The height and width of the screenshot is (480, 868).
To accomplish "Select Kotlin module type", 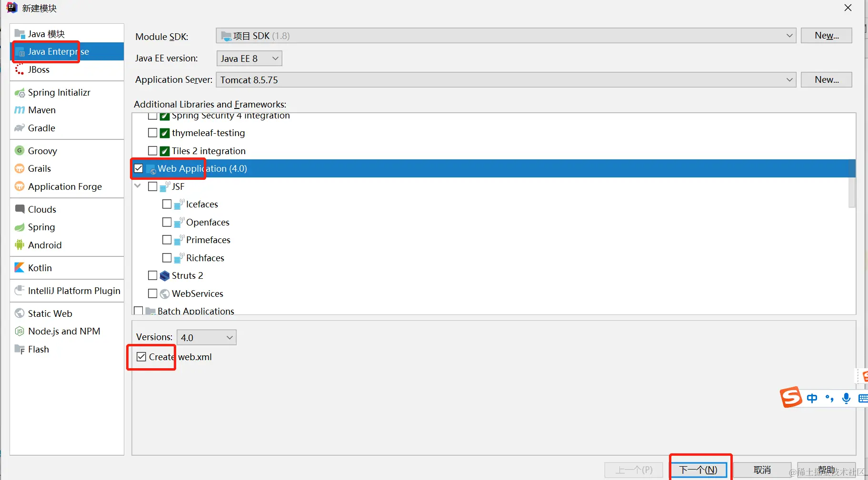I will (x=67, y=268).
